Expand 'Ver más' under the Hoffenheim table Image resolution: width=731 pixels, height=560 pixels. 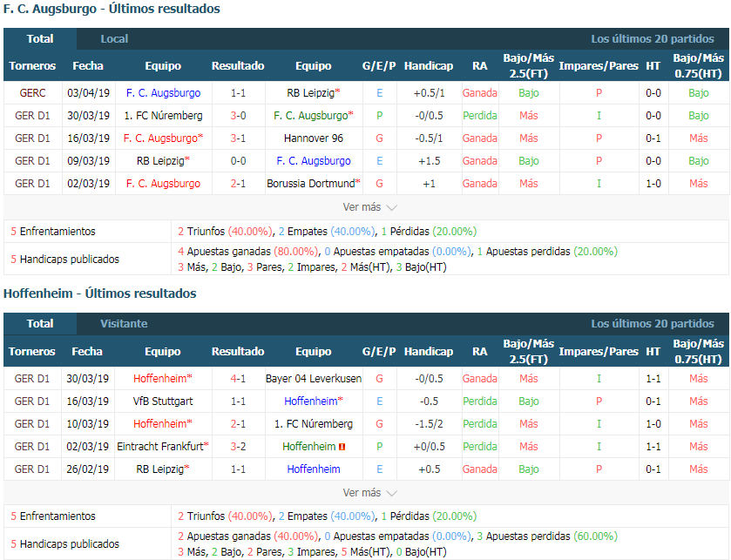[369, 492]
